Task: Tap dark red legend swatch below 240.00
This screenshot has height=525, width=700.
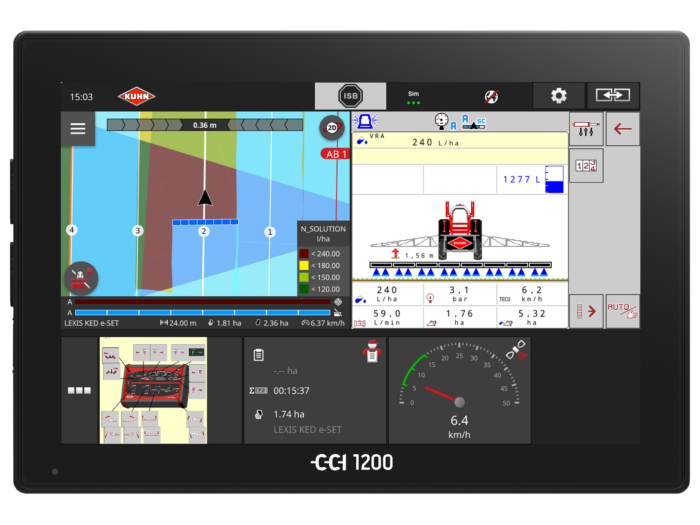Action: click(304, 254)
